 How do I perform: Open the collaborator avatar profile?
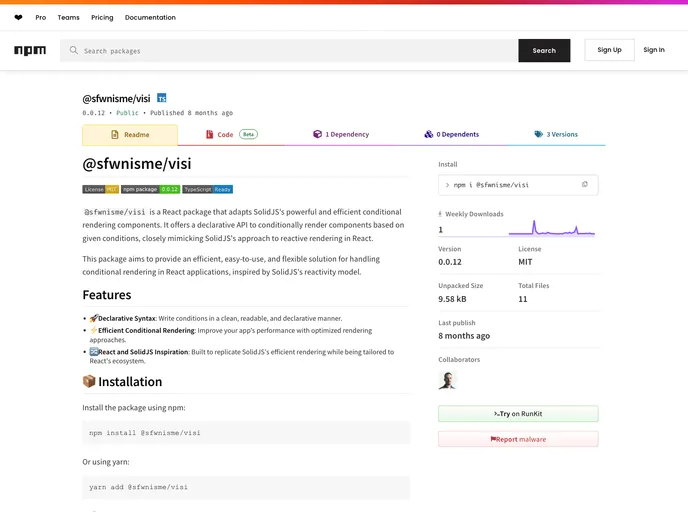pos(447,380)
